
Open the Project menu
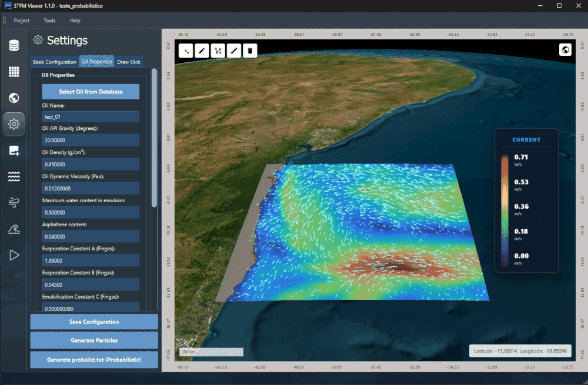pos(21,21)
